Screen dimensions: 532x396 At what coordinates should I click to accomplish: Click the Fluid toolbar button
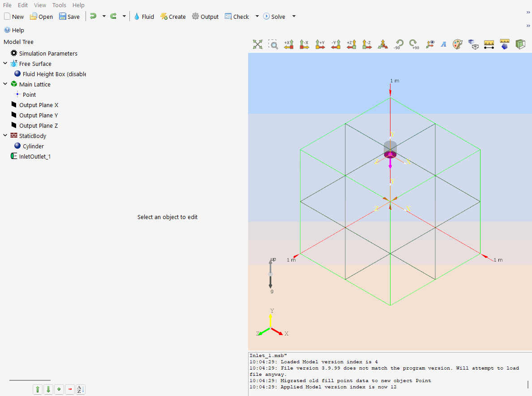coord(143,17)
